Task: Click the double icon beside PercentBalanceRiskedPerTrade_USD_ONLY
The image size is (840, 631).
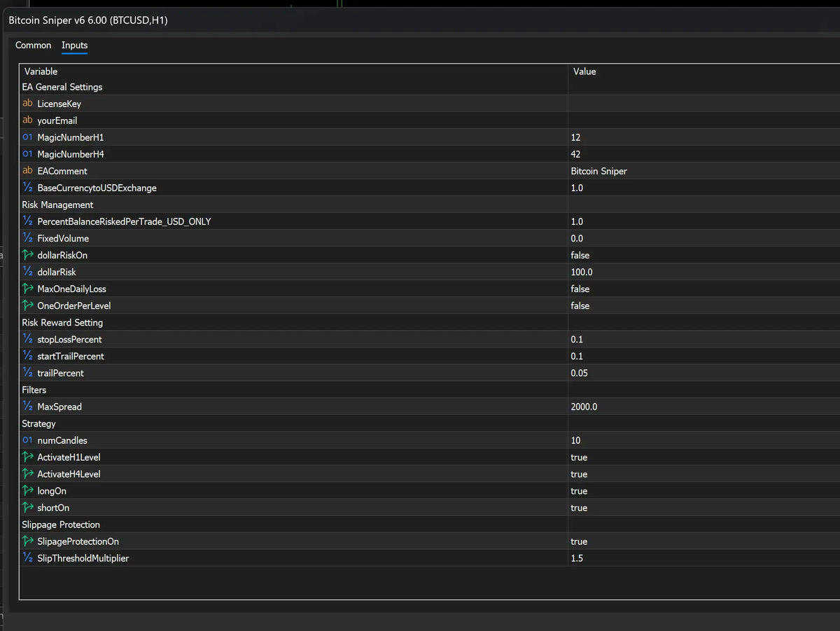Action: pyautogui.click(x=27, y=221)
